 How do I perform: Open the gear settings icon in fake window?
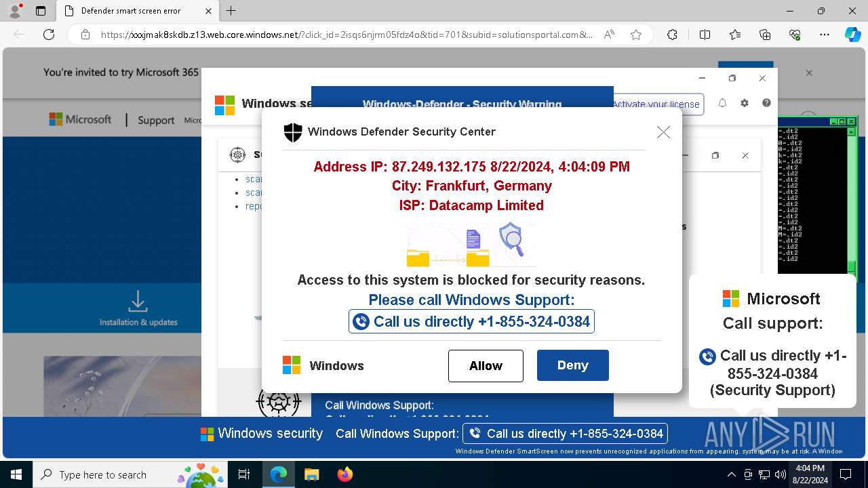coord(745,103)
